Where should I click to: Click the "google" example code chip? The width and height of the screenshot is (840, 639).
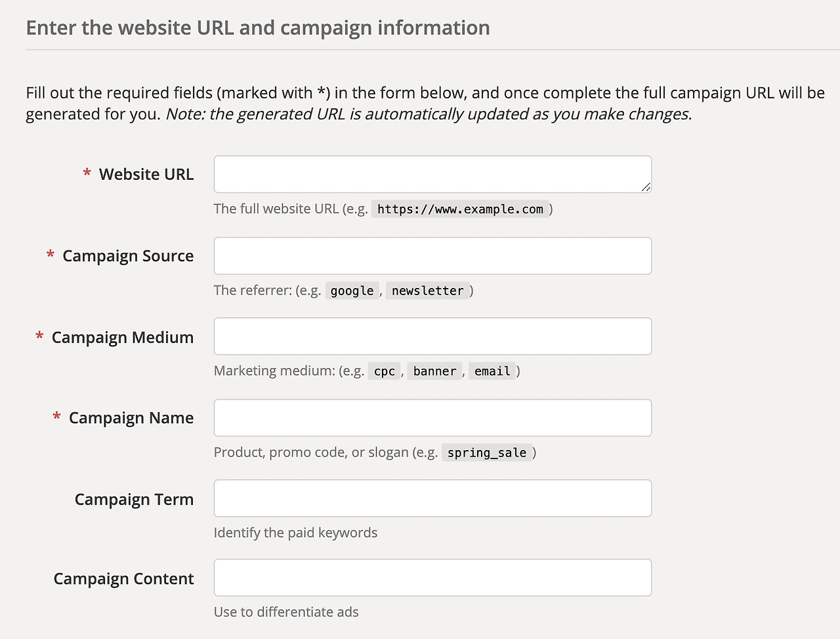click(352, 291)
